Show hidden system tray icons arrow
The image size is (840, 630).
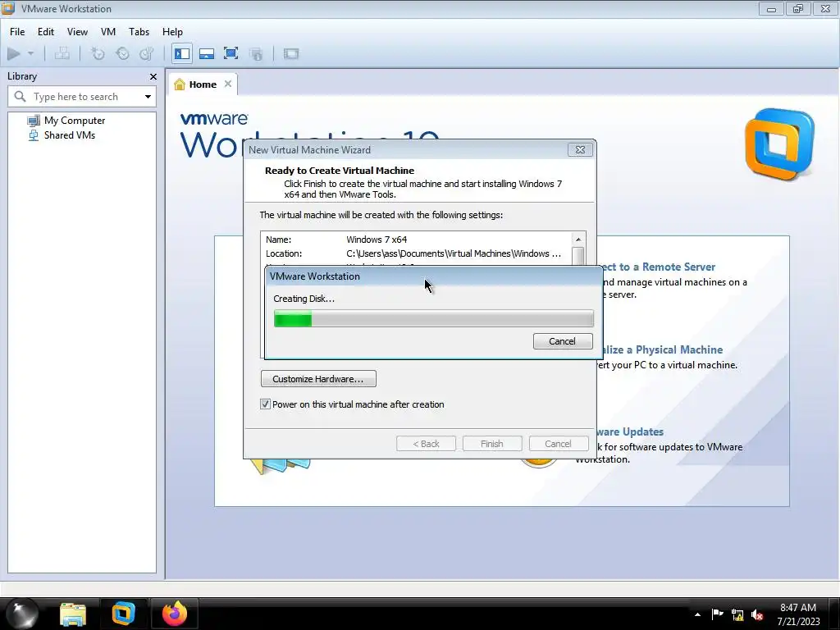(697, 614)
